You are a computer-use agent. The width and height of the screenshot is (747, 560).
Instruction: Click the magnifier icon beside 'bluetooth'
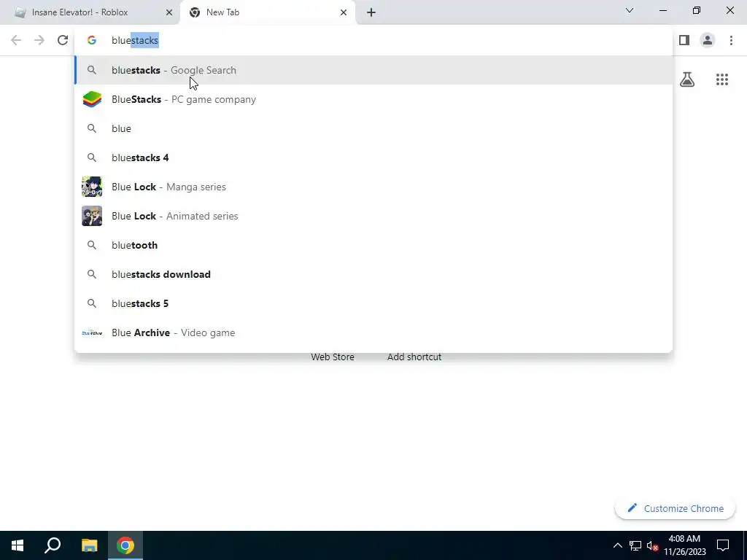[x=91, y=245]
